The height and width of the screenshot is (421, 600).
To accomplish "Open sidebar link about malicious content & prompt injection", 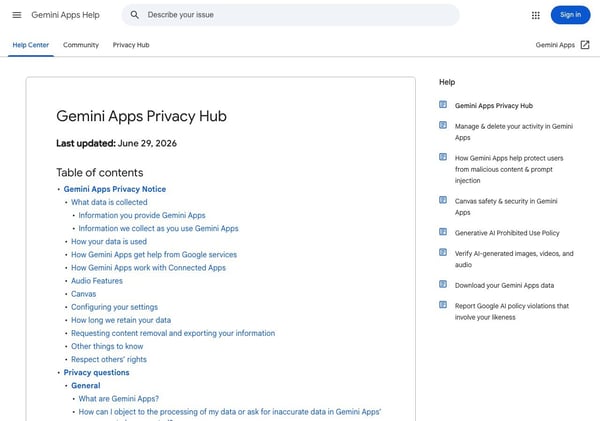I will (x=509, y=169).
